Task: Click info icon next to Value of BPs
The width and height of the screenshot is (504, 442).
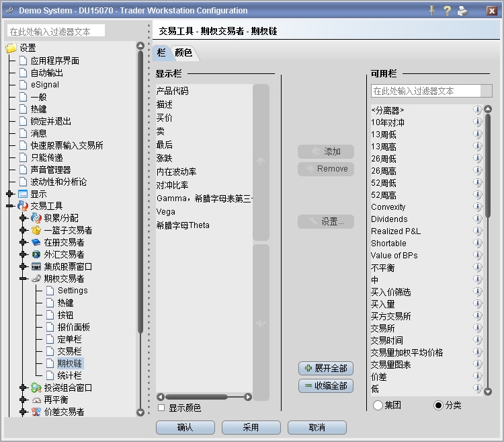Action: (x=478, y=255)
